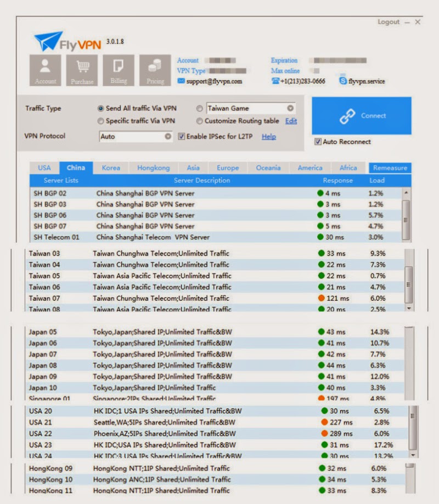
Task: Click scroll up arrow of China server list
Action: click(406, 193)
